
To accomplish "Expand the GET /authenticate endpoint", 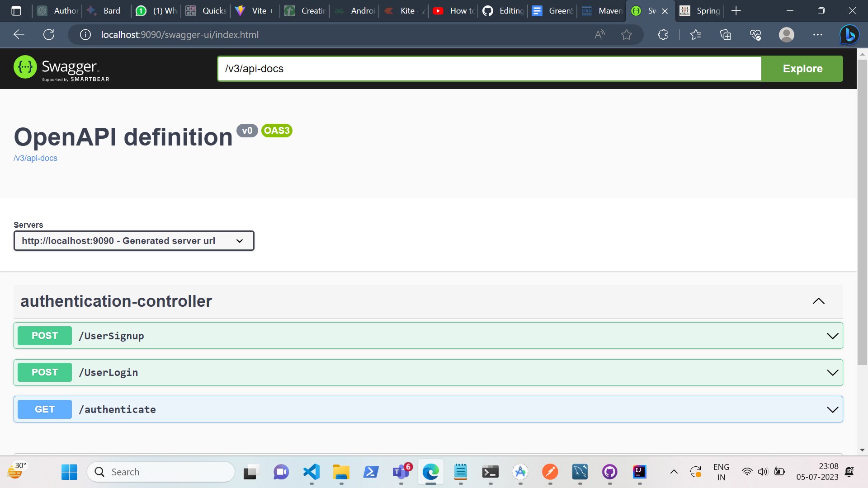I will (x=832, y=409).
